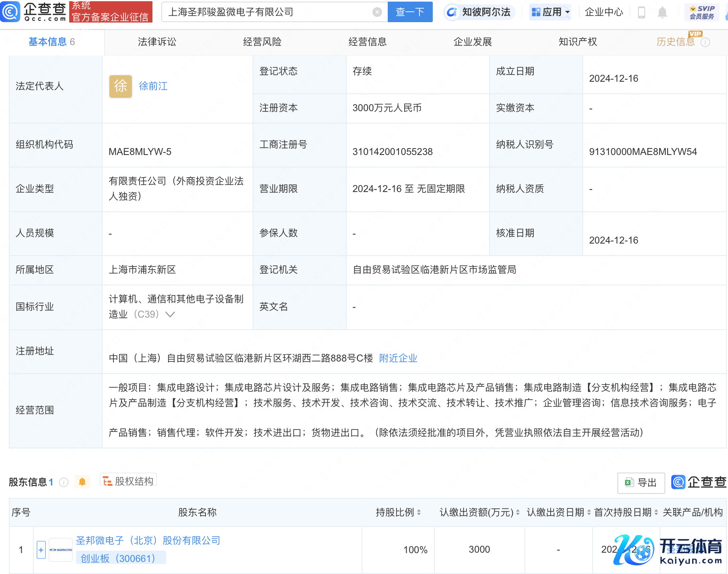The image size is (728, 574).
Task: Click the Qcc.com logo icon
Action: click(x=10, y=12)
